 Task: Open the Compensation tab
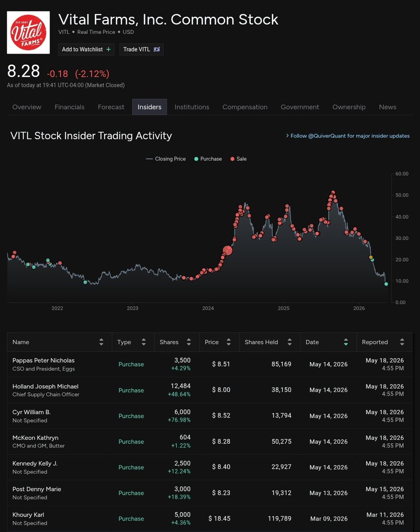245,107
